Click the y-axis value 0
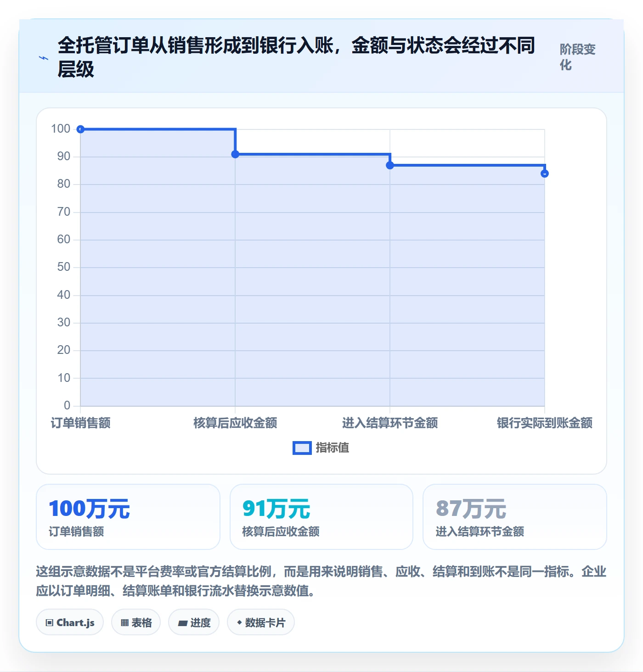The height and width of the screenshot is (672, 643). [67, 406]
